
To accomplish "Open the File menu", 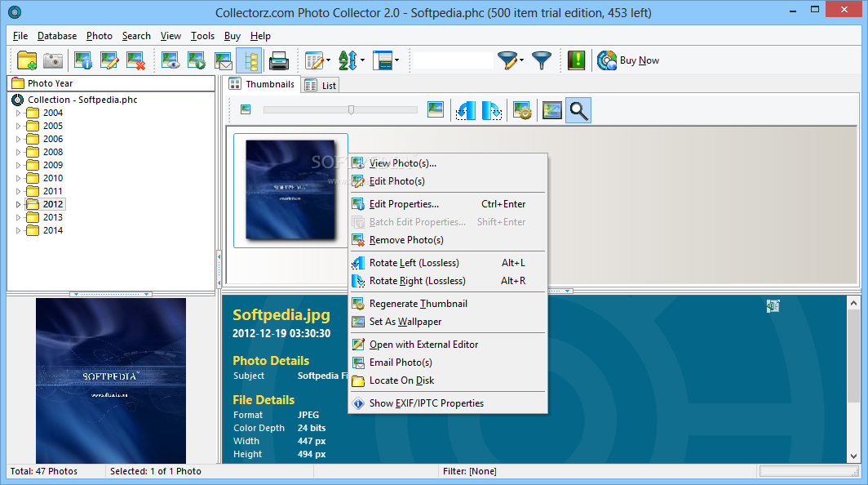I will coord(20,36).
